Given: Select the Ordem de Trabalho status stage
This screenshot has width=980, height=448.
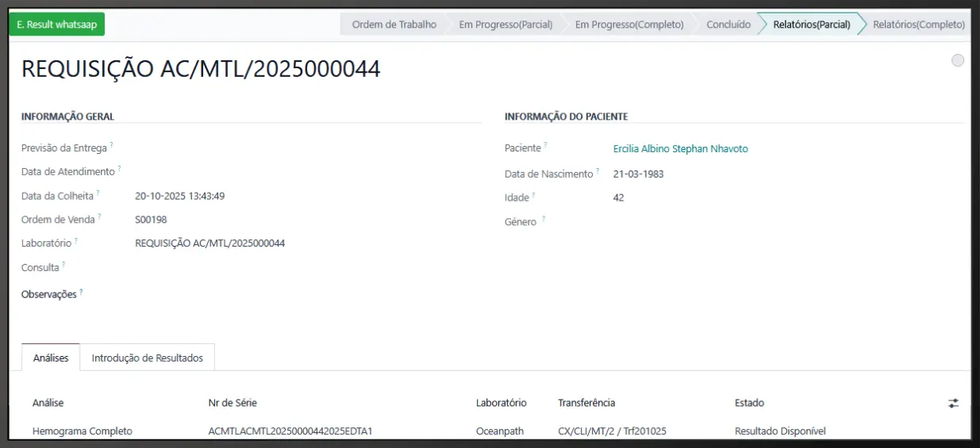Looking at the screenshot, I should click(394, 25).
